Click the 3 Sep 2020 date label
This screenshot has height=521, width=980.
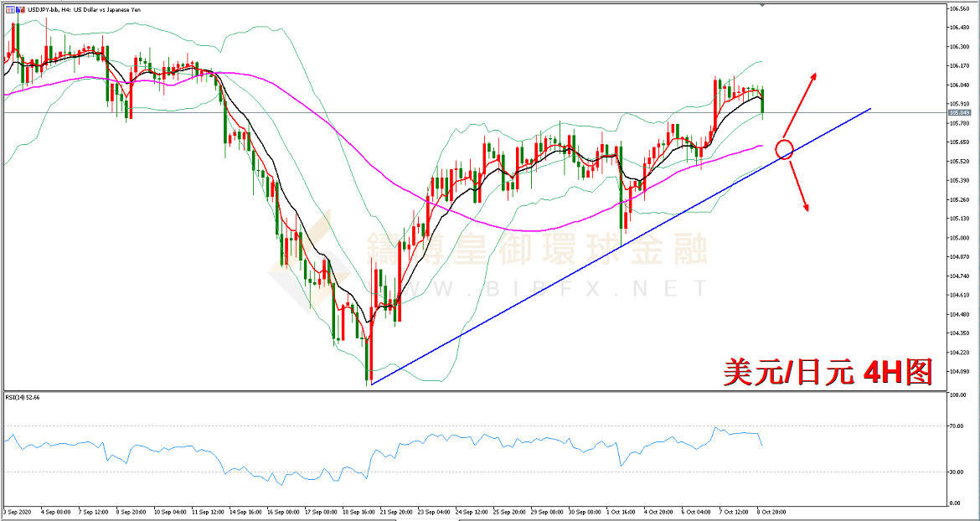click(18, 511)
